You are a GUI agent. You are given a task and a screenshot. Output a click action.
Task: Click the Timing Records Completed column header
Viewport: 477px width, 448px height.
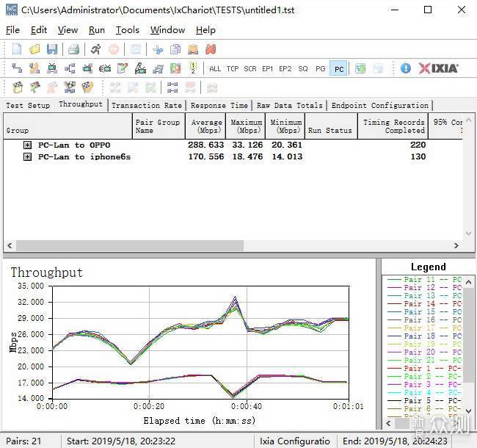[x=393, y=126]
